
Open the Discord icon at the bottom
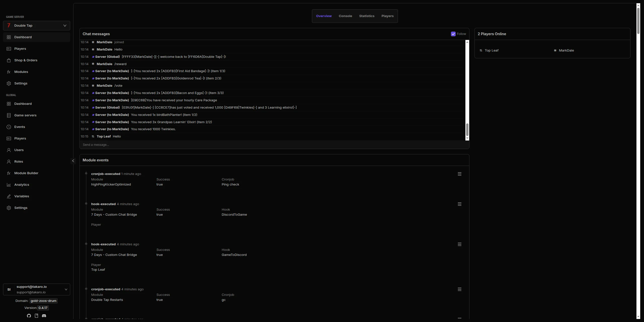coord(44,316)
